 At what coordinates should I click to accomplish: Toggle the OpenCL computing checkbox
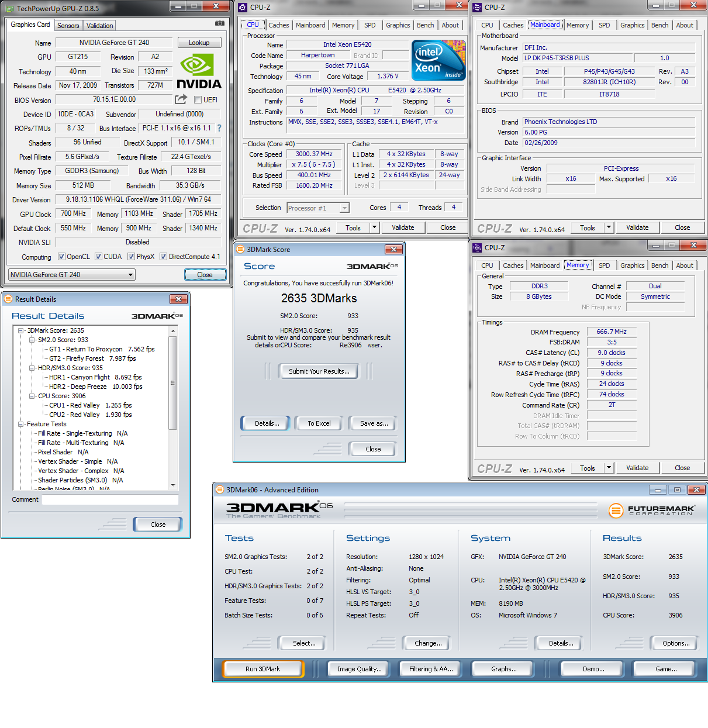pyautogui.click(x=61, y=257)
